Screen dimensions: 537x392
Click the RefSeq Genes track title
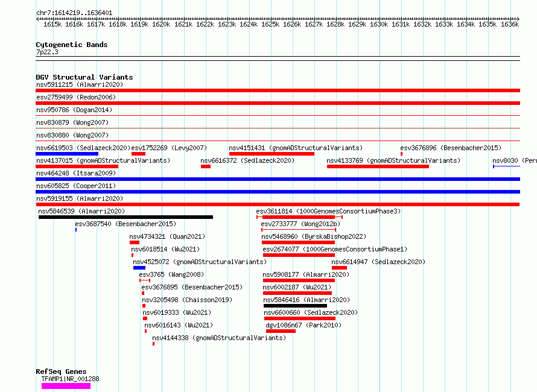point(61,372)
